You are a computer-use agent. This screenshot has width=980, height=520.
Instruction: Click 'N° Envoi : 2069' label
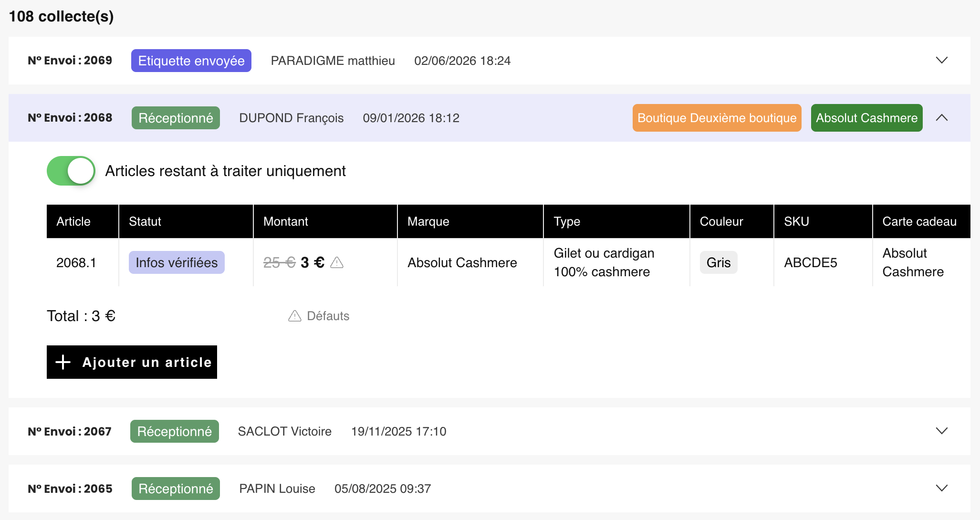[x=70, y=61]
